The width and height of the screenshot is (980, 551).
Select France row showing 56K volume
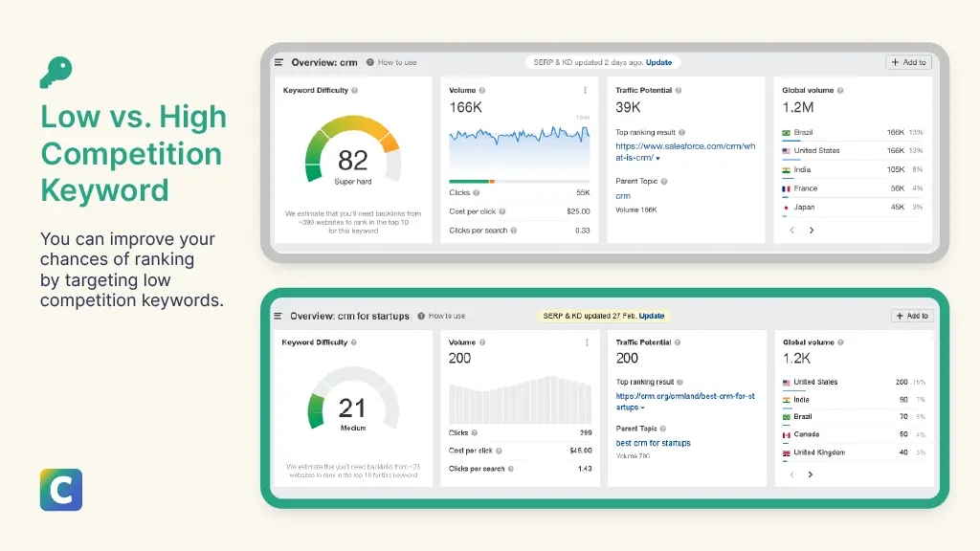[x=853, y=188]
